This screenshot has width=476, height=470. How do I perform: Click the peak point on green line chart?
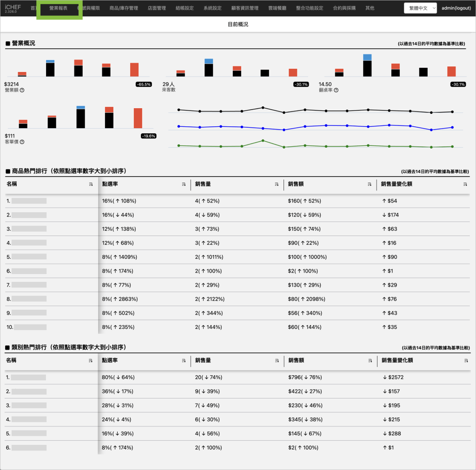click(x=263, y=140)
